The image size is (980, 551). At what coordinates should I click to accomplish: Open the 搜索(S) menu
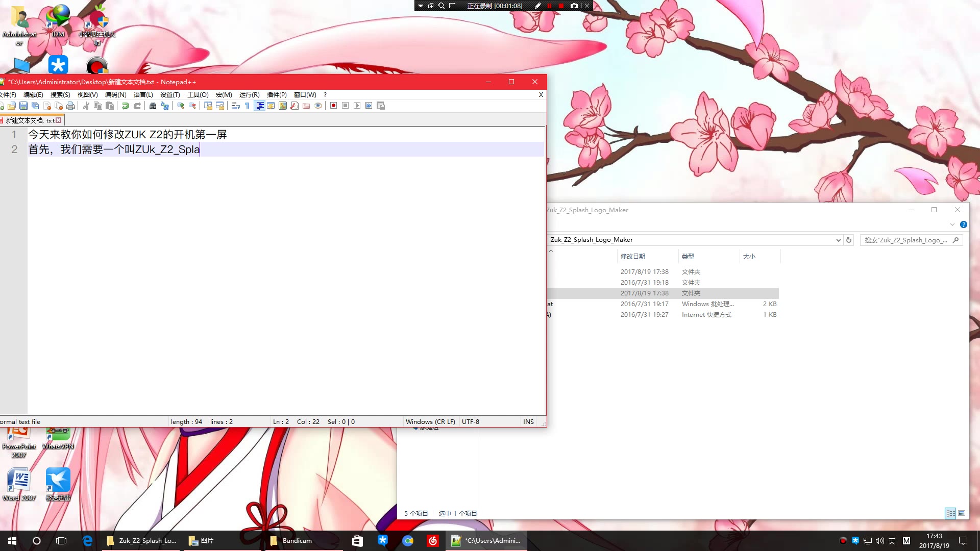[60, 95]
